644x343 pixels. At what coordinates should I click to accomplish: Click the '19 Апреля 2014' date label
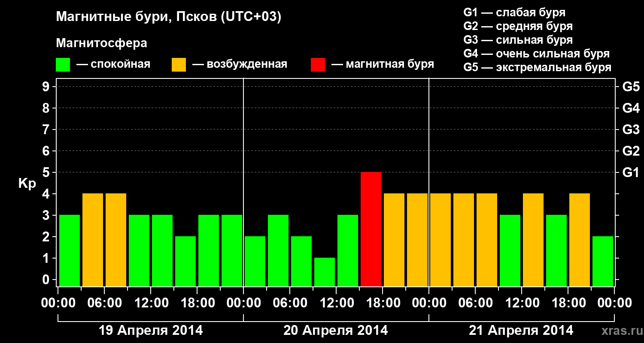coord(151,330)
